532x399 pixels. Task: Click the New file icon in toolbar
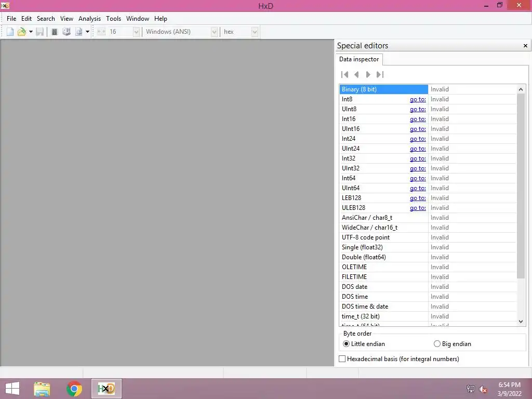10,32
